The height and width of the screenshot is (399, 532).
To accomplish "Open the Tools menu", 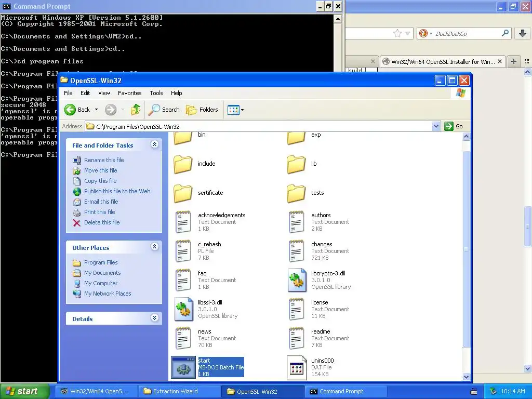I will [x=156, y=93].
